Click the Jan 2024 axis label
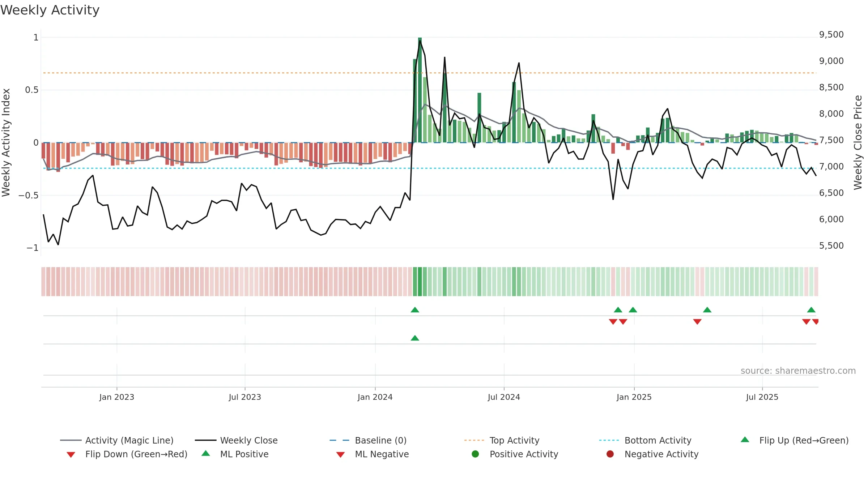868x488 pixels. [375, 397]
